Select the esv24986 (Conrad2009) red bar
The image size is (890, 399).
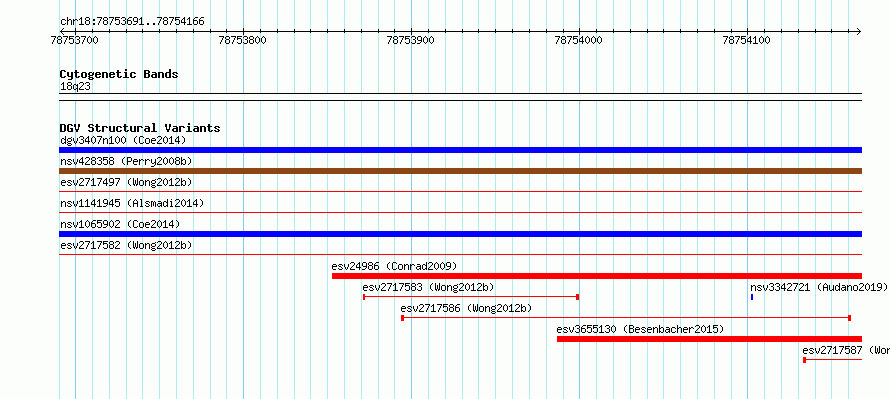(x=597, y=276)
